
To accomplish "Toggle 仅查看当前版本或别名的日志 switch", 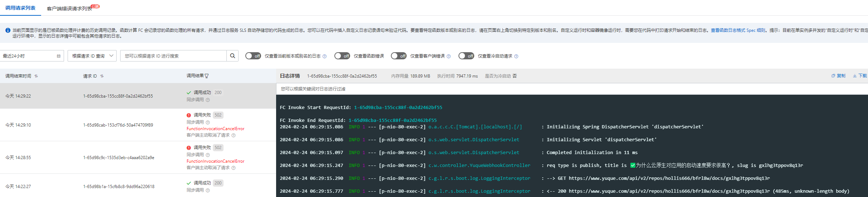I will point(253,56).
